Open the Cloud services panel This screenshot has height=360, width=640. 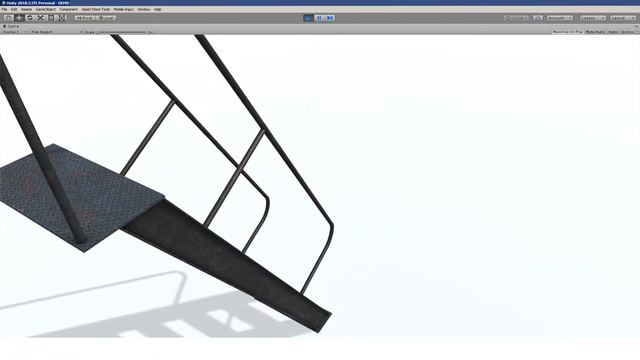[x=538, y=18]
